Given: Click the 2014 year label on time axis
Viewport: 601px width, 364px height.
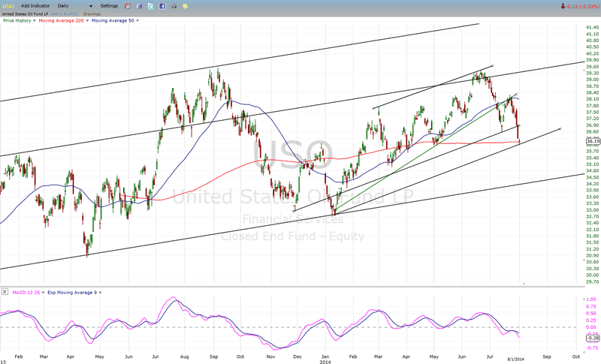Looking at the screenshot, I should tap(325, 361).
